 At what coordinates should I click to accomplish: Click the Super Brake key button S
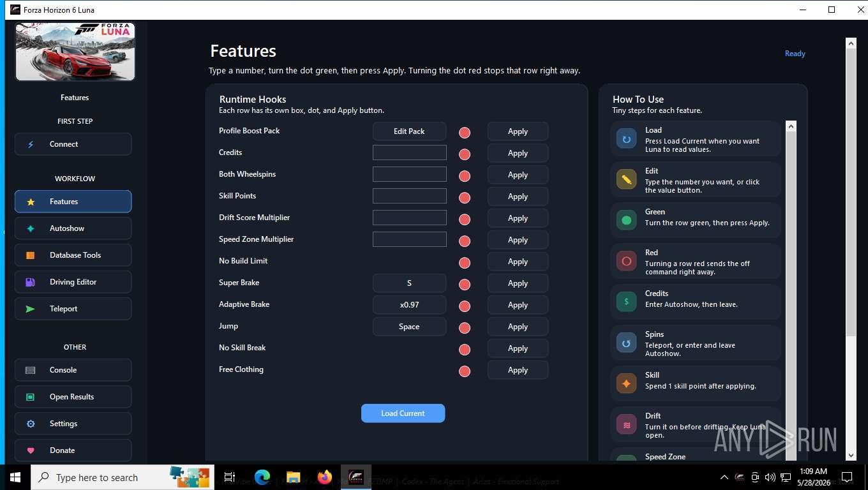pos(409,283)
